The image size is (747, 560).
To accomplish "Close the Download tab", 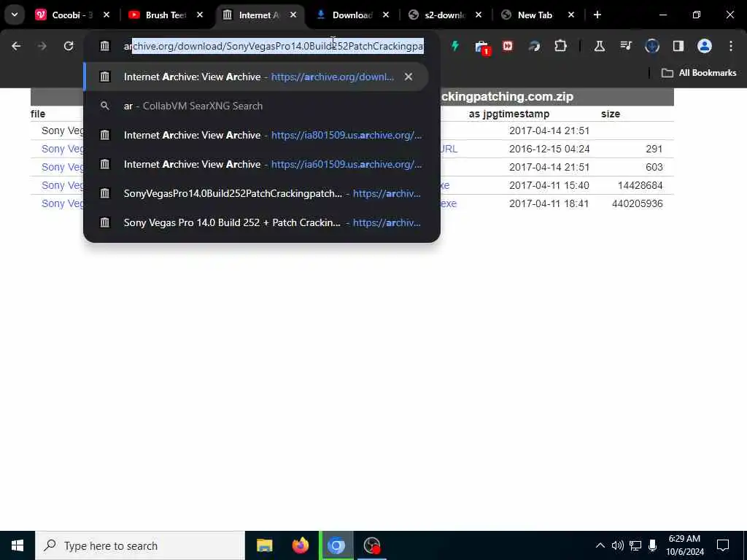I will [385, 15].
